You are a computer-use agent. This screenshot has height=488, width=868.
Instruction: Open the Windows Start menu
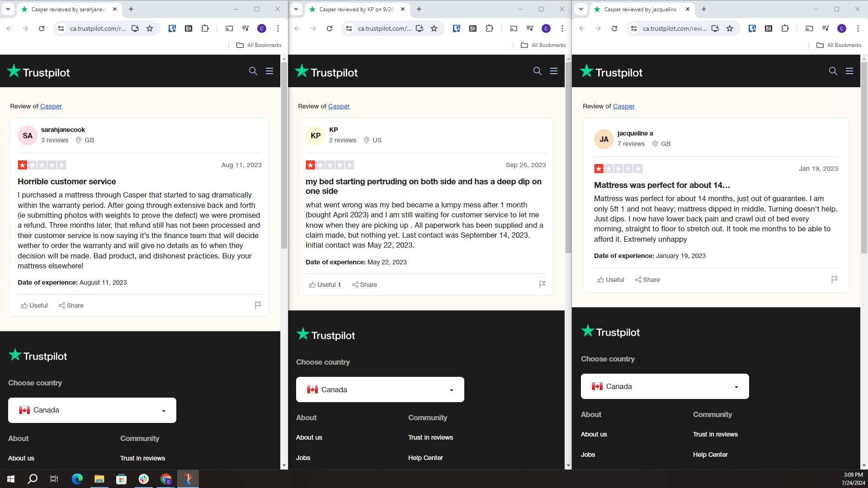point(11,479)
